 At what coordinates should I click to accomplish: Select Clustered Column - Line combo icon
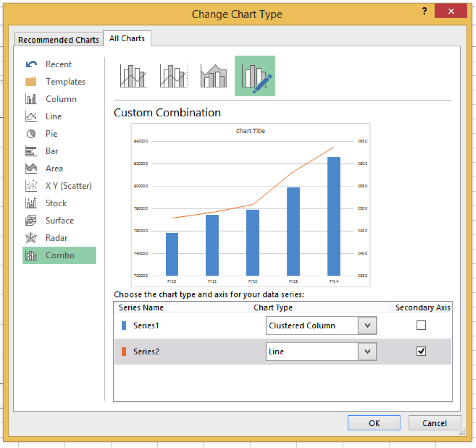pos(133,76)
